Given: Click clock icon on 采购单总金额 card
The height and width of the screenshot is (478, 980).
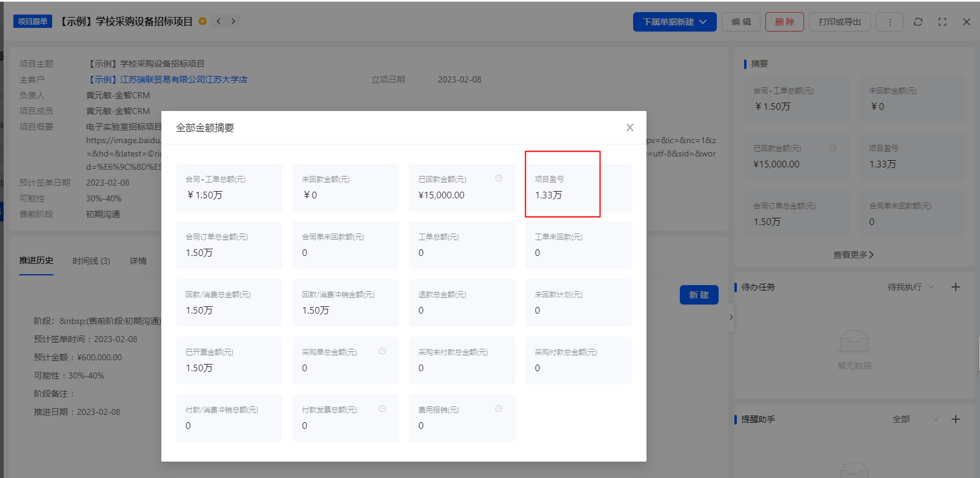Looking at the screenshot, I should (x=382, y=351).
